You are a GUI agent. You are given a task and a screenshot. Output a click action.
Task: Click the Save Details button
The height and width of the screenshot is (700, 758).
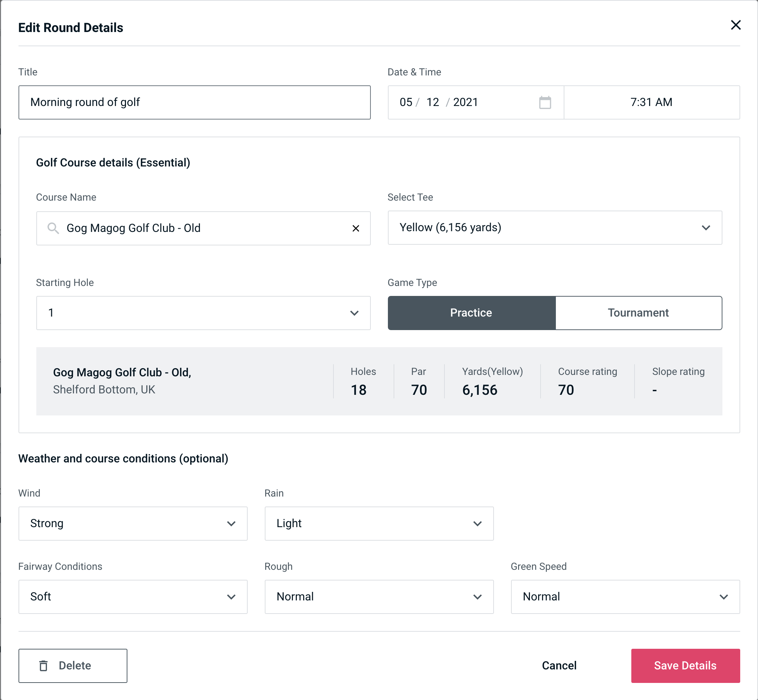coord(685,665)
